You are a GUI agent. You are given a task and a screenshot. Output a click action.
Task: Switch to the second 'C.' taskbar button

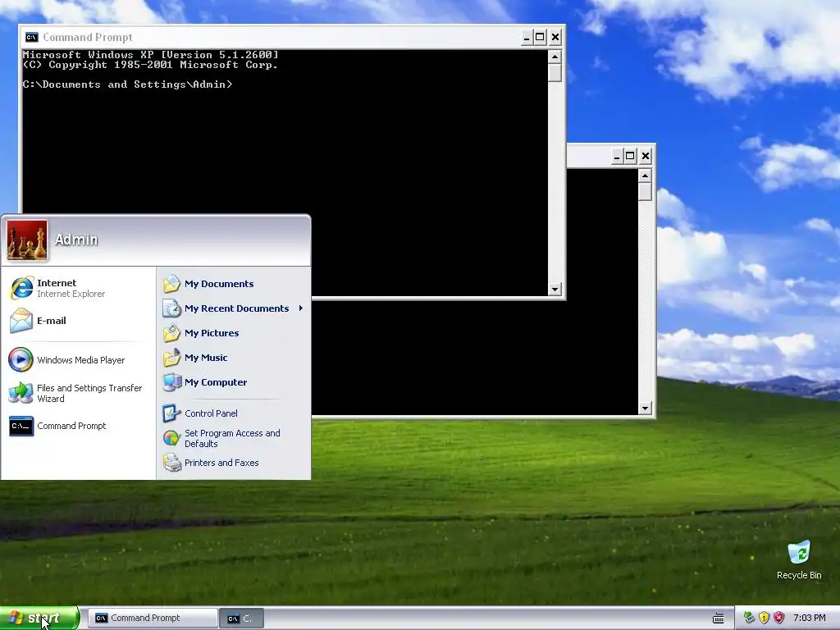pyautogui.click(x=242, y=618)
